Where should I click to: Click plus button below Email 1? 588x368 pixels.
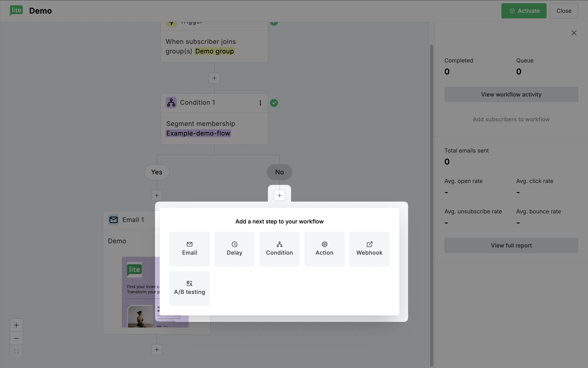tap(157, 350)
